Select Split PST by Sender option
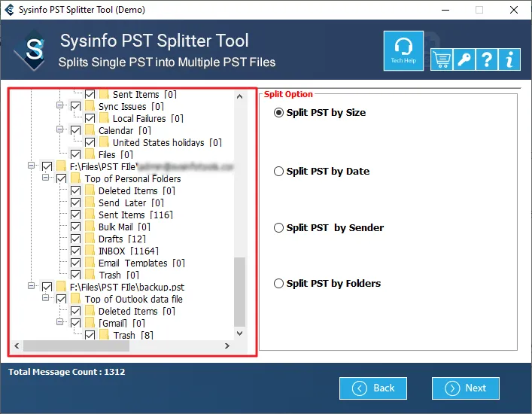This screenshot has width=532, height=414. coord(278,227)
